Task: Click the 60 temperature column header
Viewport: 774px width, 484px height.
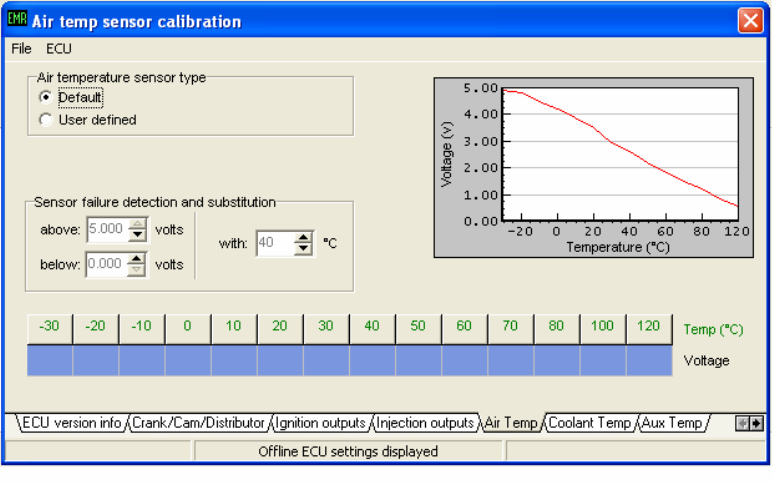Action: click(464, 328)
